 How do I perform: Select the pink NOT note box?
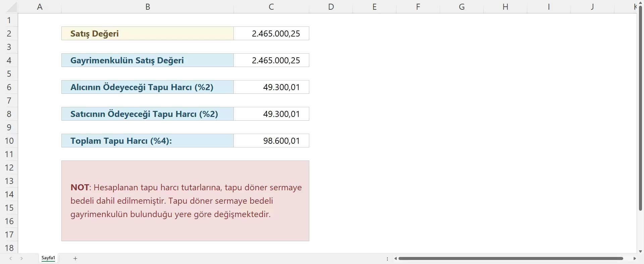click(185, 201)
